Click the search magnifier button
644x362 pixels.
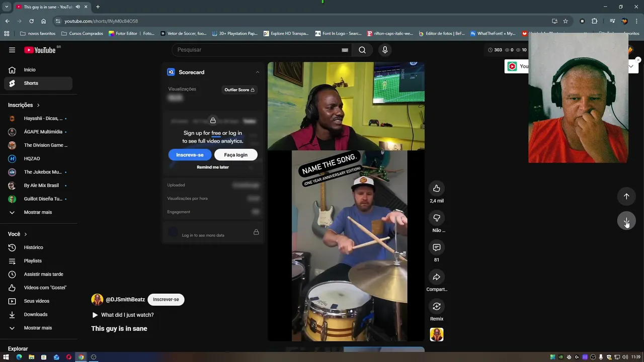[x=362, y=50]
